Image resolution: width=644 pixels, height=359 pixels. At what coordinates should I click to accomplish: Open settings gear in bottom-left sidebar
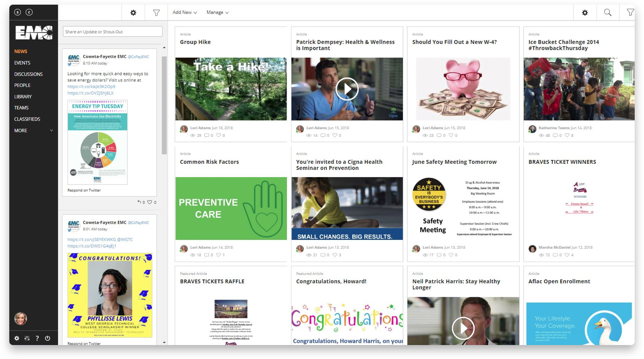[17, 338]
